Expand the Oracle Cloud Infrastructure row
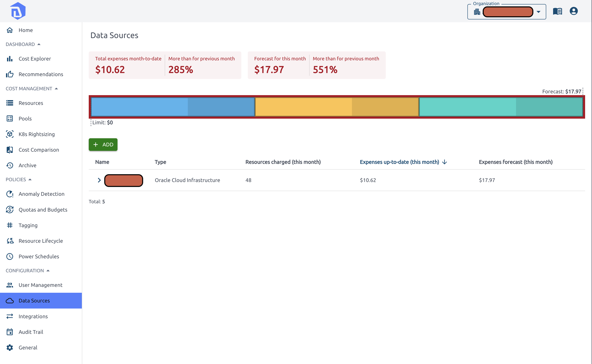592x364 pixels. click(99, 180)
